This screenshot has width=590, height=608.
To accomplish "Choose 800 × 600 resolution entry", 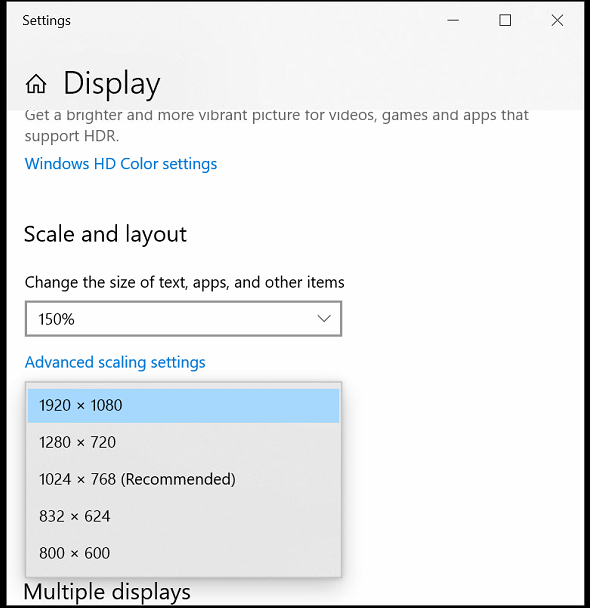I will tap(183, 553).
